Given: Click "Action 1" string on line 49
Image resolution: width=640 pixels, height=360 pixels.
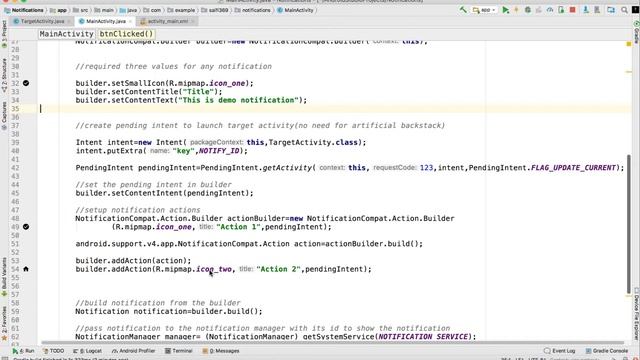Looking at the screenshot, I should tap(238, 227).
